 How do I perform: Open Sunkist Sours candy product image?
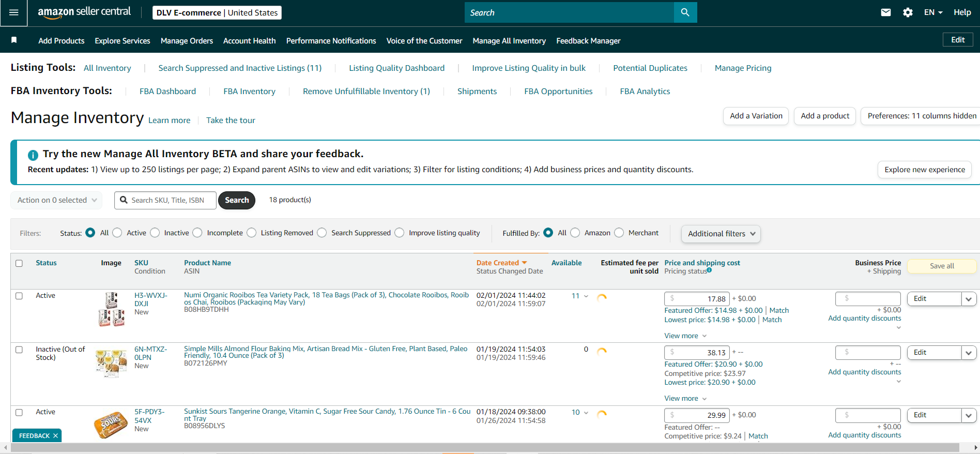(x=111, y=425)
